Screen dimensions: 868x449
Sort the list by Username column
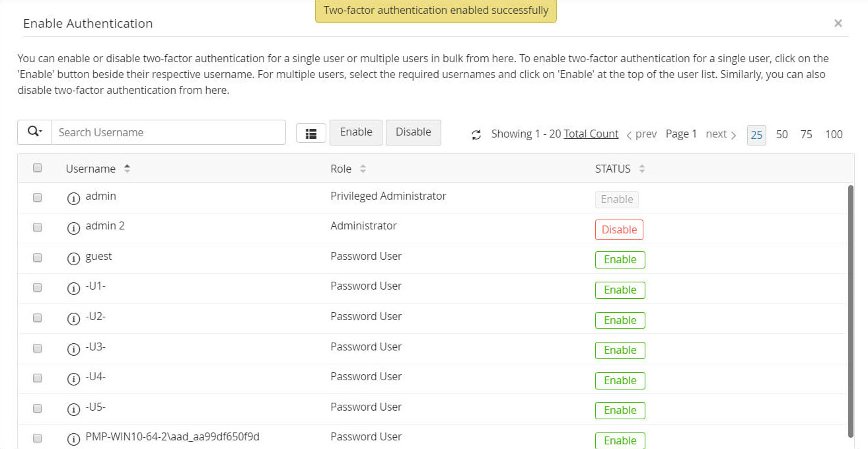pos(127,169)
